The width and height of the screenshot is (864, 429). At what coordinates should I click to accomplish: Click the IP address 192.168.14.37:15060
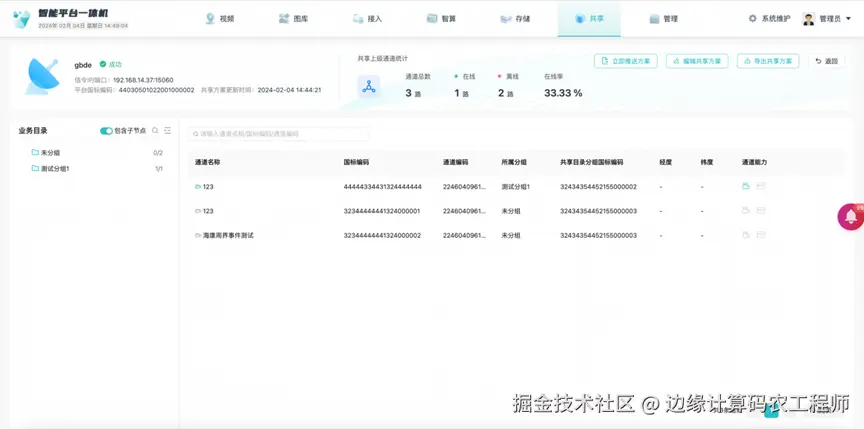coord(143,80)
